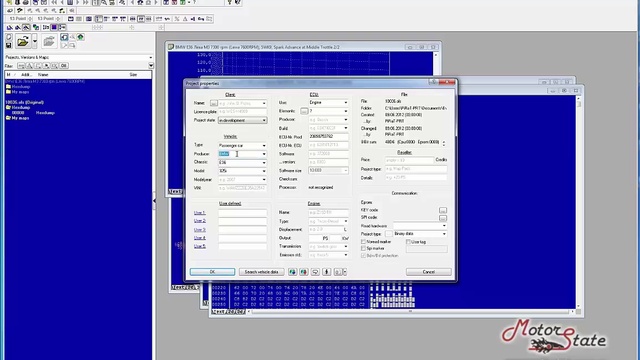Open the ECU Producer dropdown
This screenshot has height=360, width=640.
click(346, 120)
